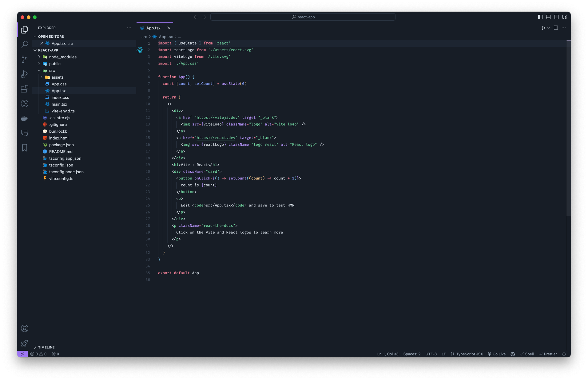Open Explorer Views and More Actions ellipsis
This screenshot has width=588, height=380.
[129, 28]
